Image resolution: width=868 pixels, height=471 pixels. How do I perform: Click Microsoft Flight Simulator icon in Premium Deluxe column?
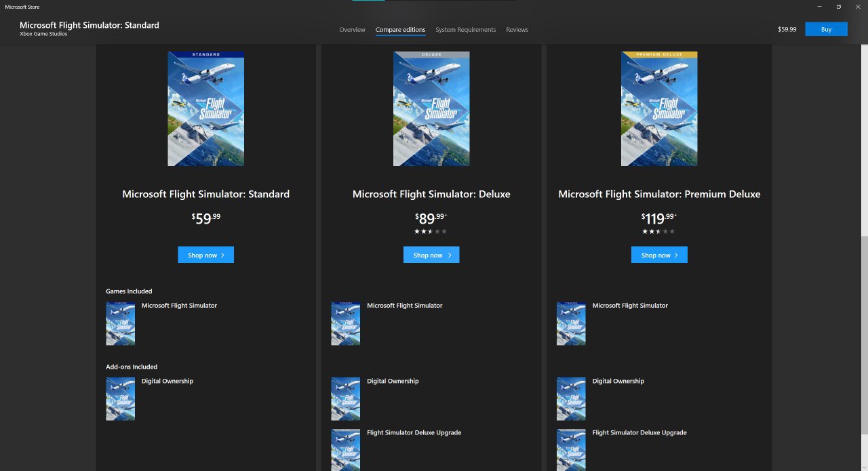[570, 324]
